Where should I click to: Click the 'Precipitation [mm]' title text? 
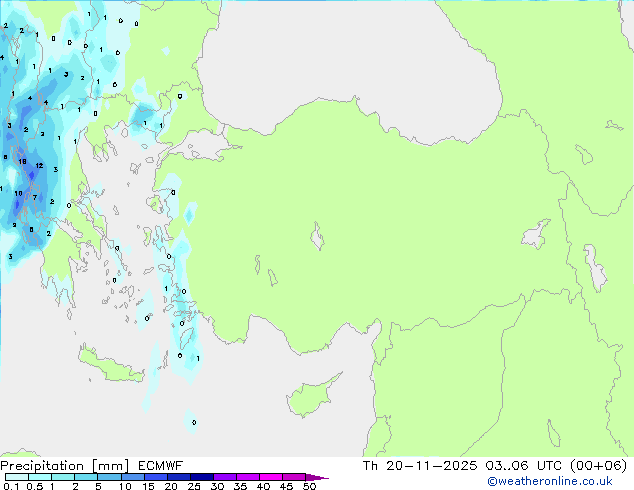65,466
